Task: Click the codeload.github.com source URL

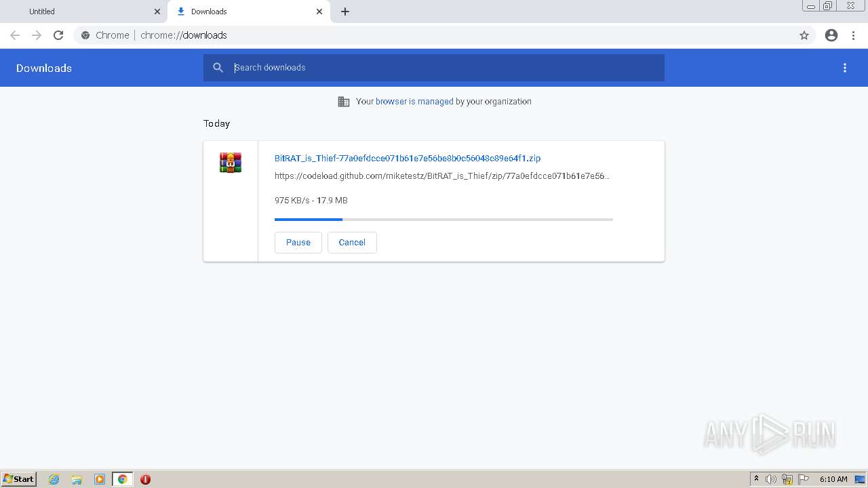Action: (x=442, y=176)
